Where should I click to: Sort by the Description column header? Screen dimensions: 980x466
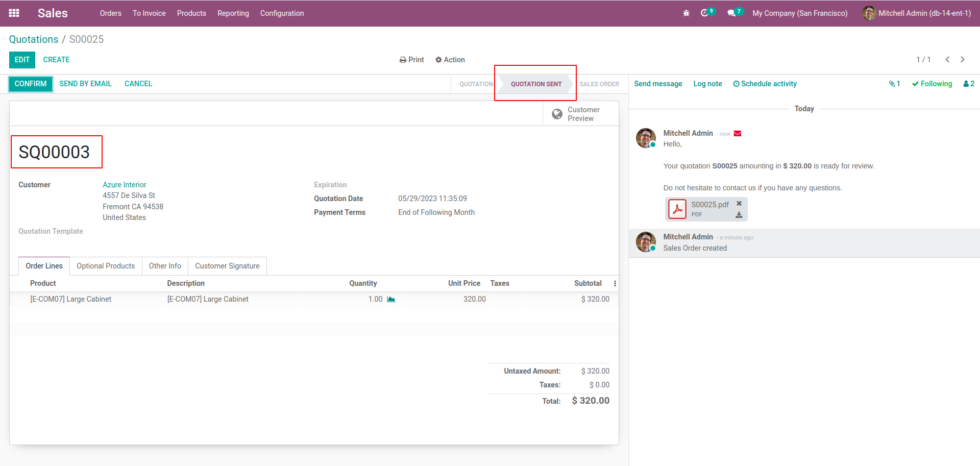(186, 283)
